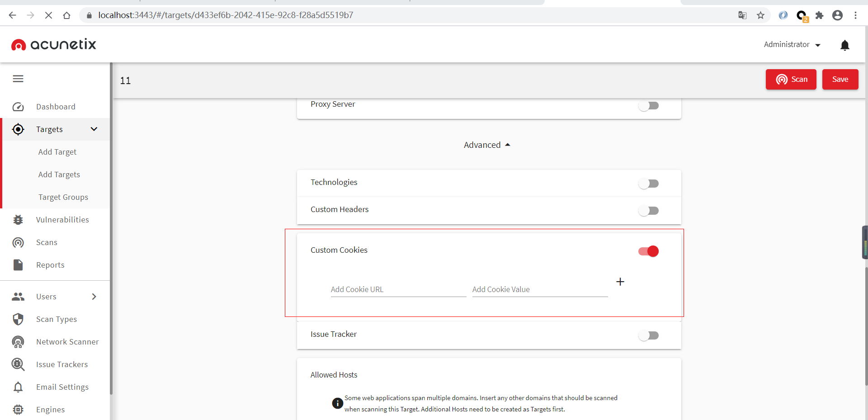
Task: Click the Scan Types shield icon
Action: pos(18,319)
